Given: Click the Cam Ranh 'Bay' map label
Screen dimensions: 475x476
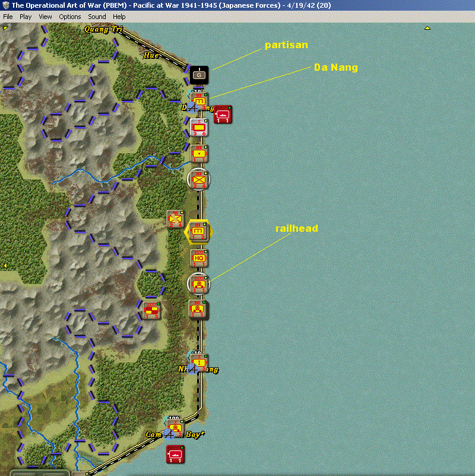Looking at the screenshot, I should 194,434.
